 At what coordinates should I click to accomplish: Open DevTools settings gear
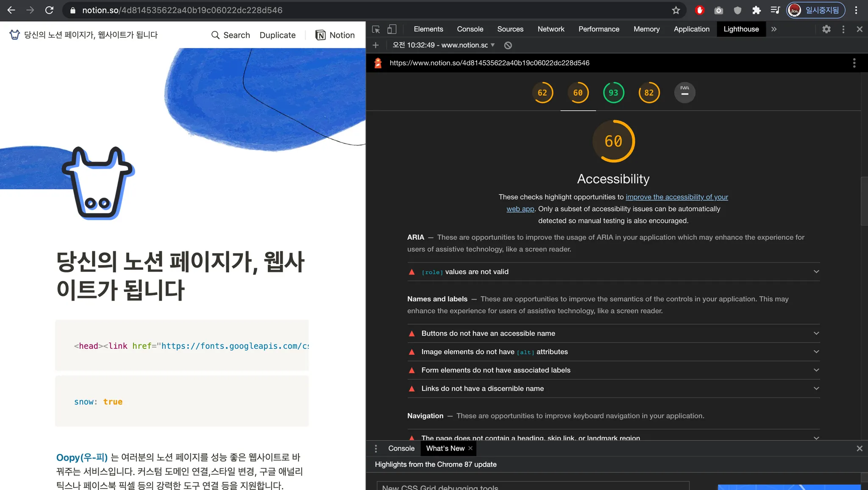tap(826, 29)
